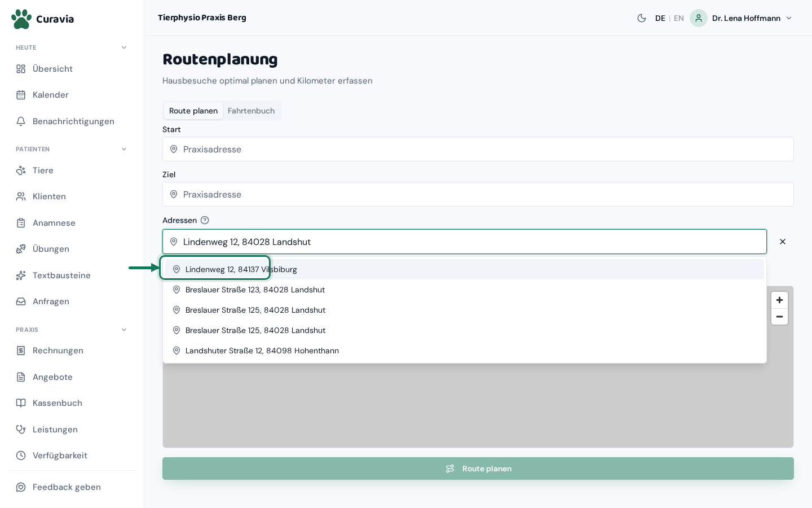Click the user avatar icon
The height and width of the screenshot is (508, 812).
[699, 18]
